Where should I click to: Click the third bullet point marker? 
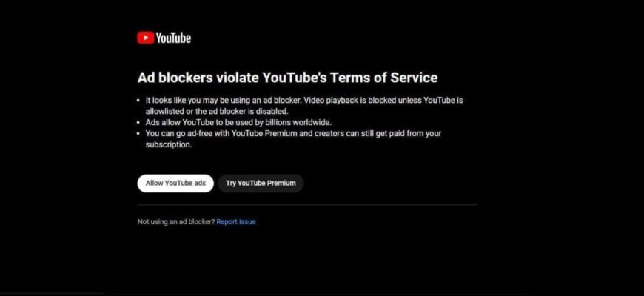pyautogui.click(x=139, y=134)
